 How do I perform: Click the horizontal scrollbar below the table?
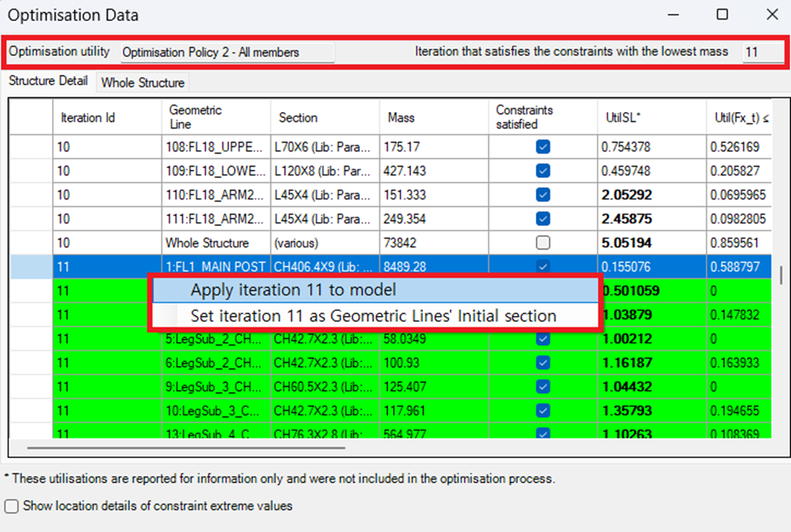pyautogui.click(x=187, y=447)
